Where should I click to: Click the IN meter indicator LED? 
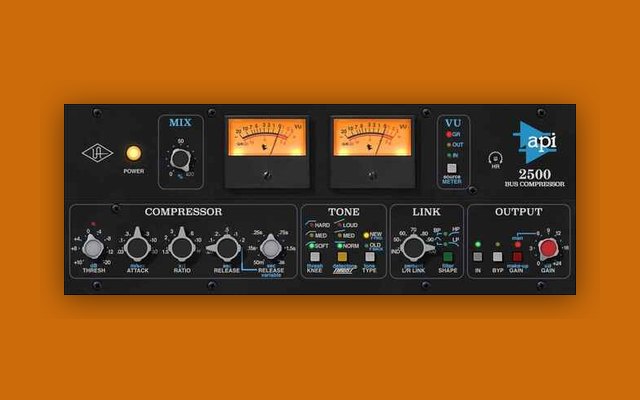pos(449,156)
